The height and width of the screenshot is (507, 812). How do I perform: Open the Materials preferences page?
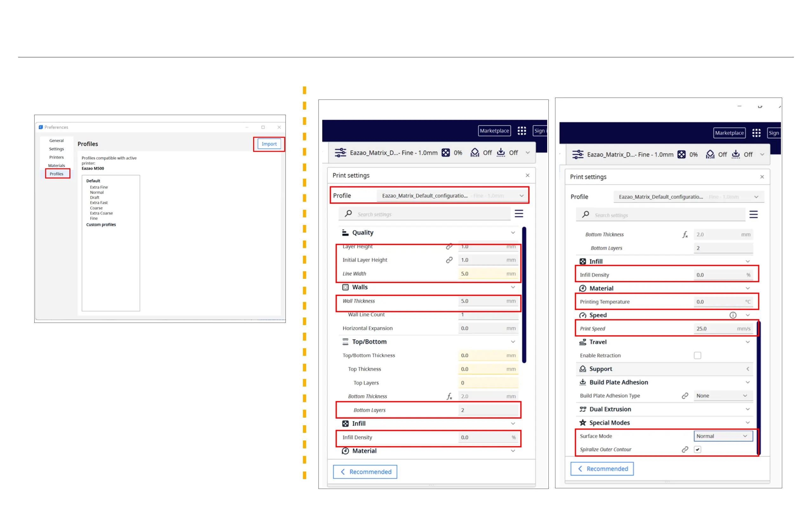pyautogui.click(x=56, y=165)
